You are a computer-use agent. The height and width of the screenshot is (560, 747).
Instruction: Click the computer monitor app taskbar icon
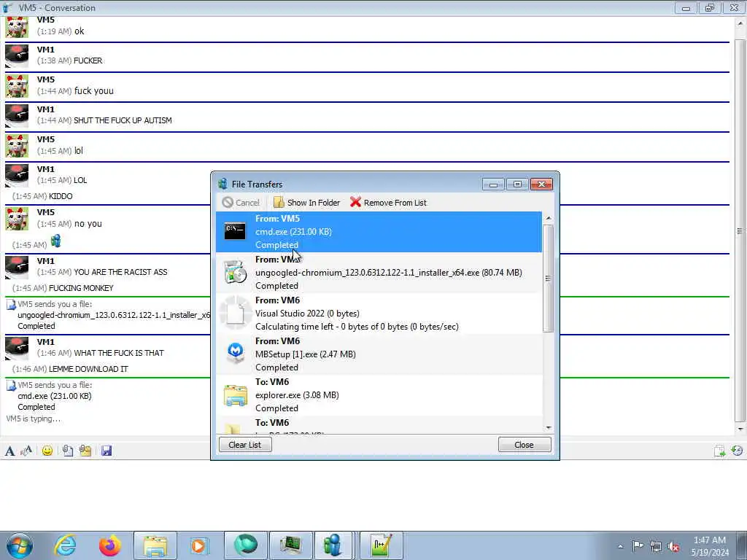(290, 545)
